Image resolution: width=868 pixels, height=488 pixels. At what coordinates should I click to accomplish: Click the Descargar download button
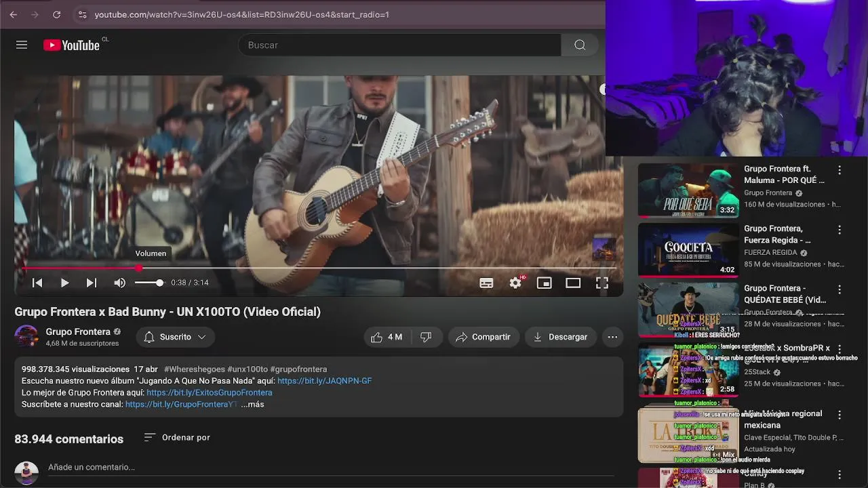(x=561, y=337)
